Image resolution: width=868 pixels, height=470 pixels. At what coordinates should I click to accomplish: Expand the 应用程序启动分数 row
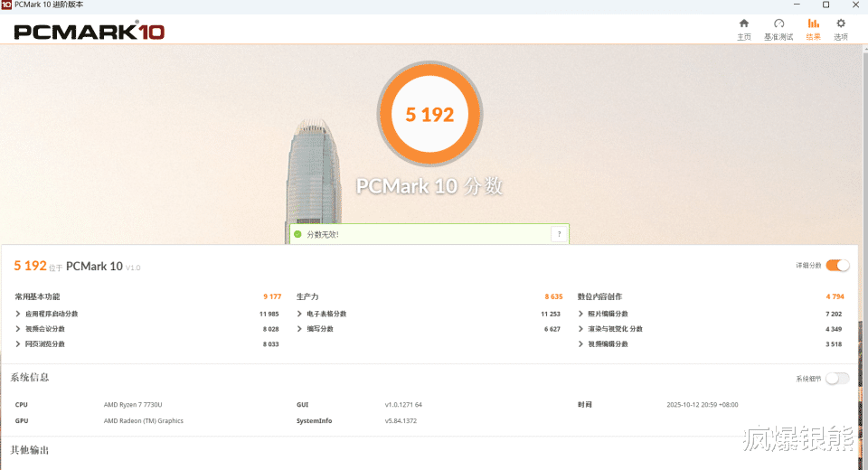point(48,314)
